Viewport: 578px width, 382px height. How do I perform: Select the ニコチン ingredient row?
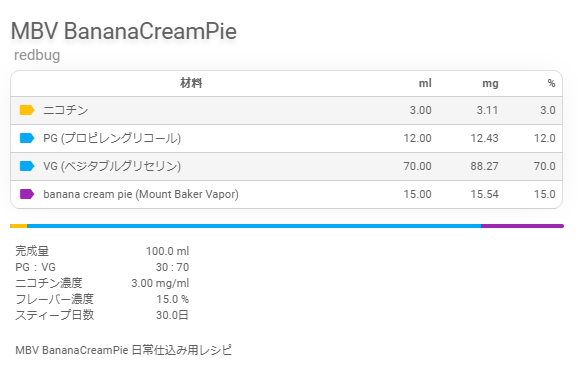pos(286,110)
